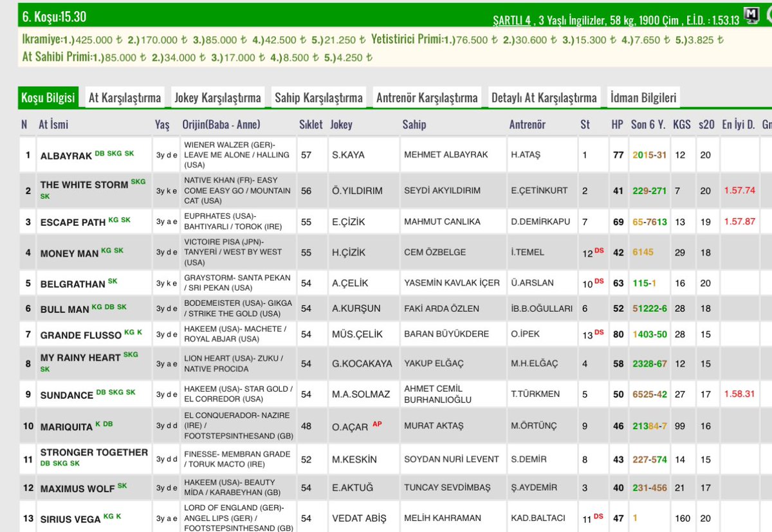Open owner BARAN BÜYÜKDERE page
Screen dimensions: 772x532
point(446,335)
